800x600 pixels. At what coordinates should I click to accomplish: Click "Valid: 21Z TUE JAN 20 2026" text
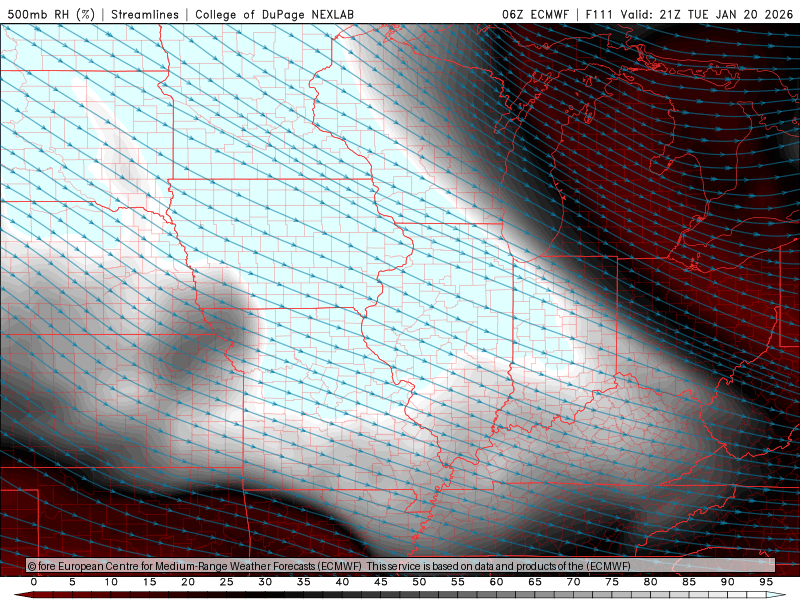pyautogui.click(x=707, y=14)
